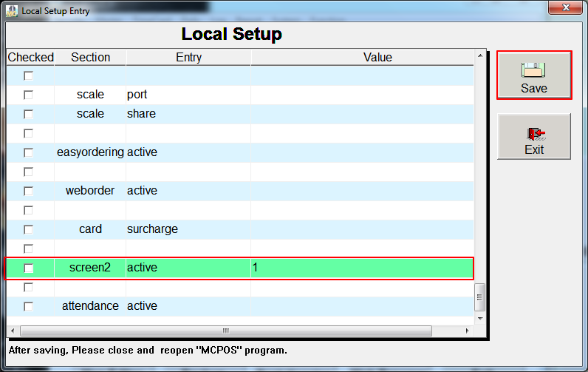Screen dimensions: 588x372
Task: Click the Entry column header
Action: (188, 58)
